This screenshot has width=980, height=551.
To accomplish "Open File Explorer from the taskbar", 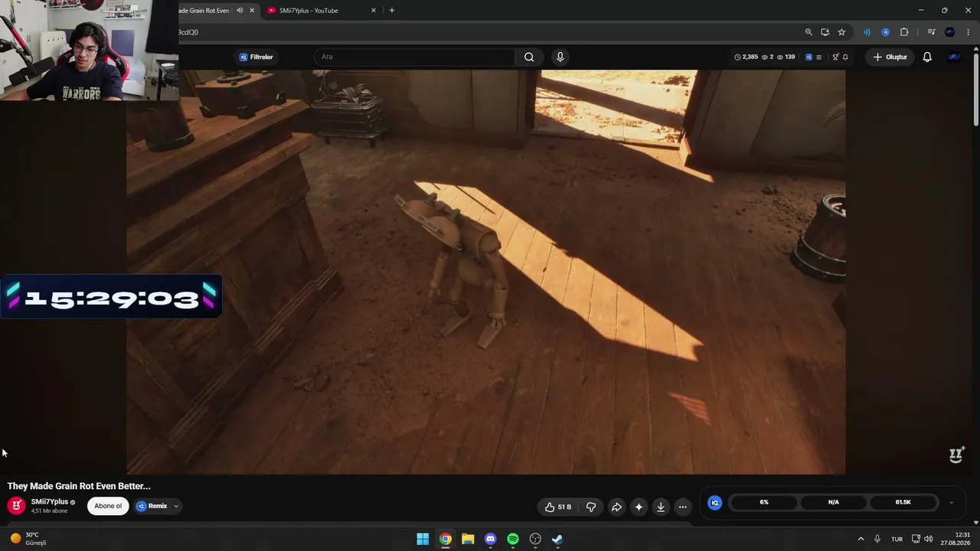I will point(468,539).
